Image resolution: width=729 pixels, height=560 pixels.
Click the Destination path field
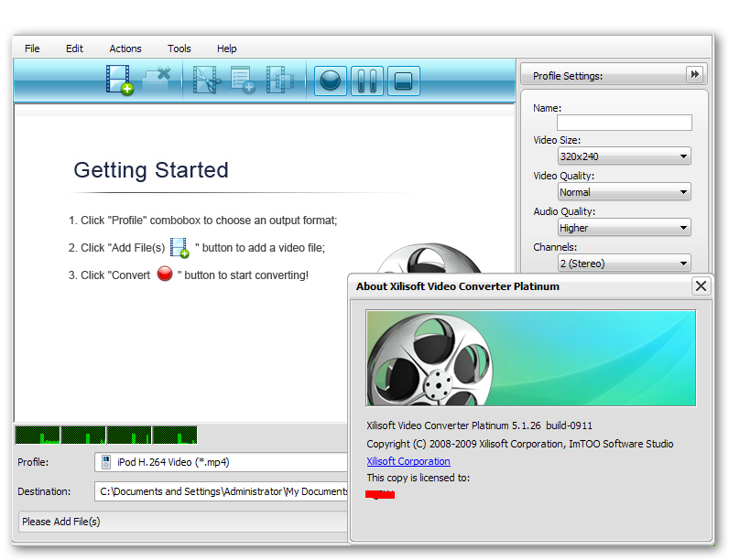pos(222,491)
